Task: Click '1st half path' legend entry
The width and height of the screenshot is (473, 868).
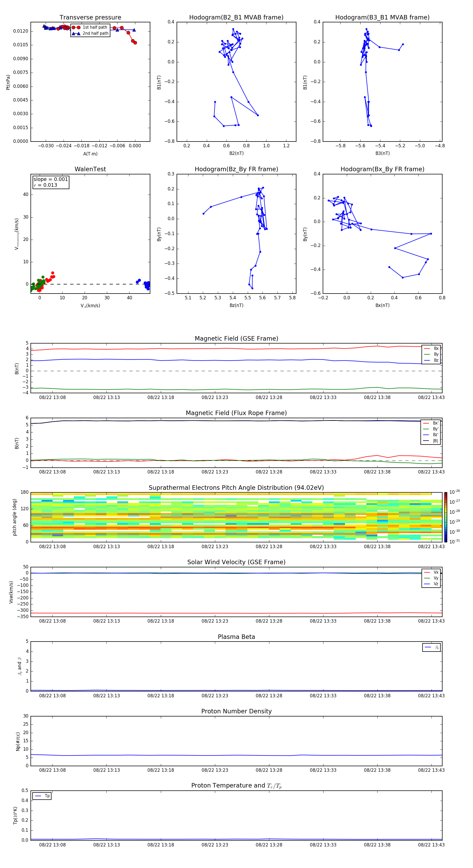Action: coord(90,27)
